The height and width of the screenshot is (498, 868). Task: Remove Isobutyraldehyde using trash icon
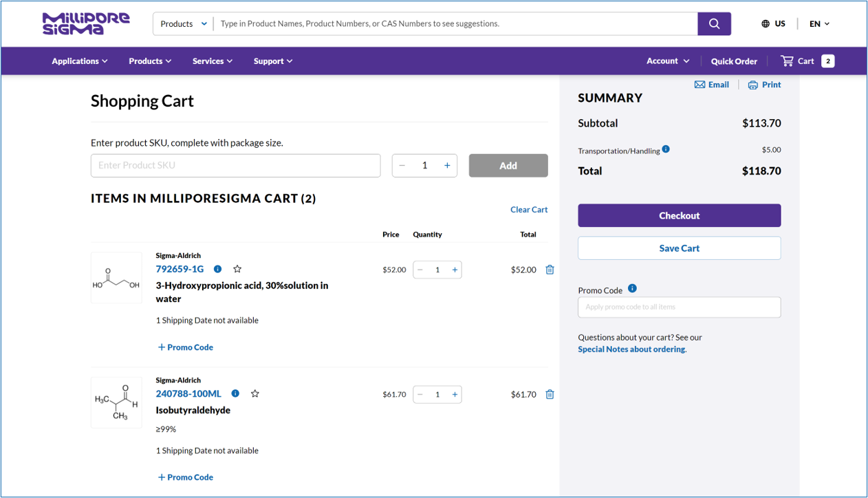point(550,394)
